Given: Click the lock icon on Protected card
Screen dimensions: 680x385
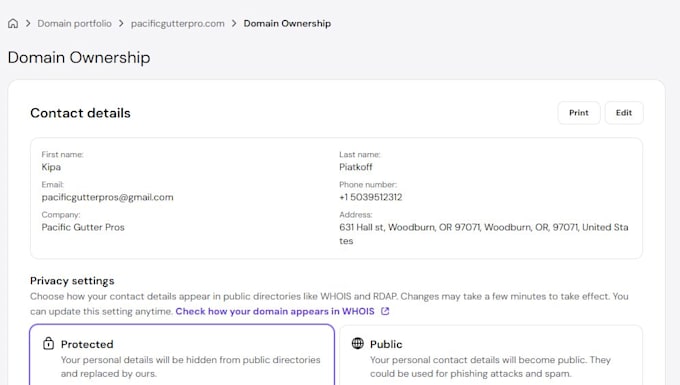Looking at the screenshot, I should (x=49, y=344).
